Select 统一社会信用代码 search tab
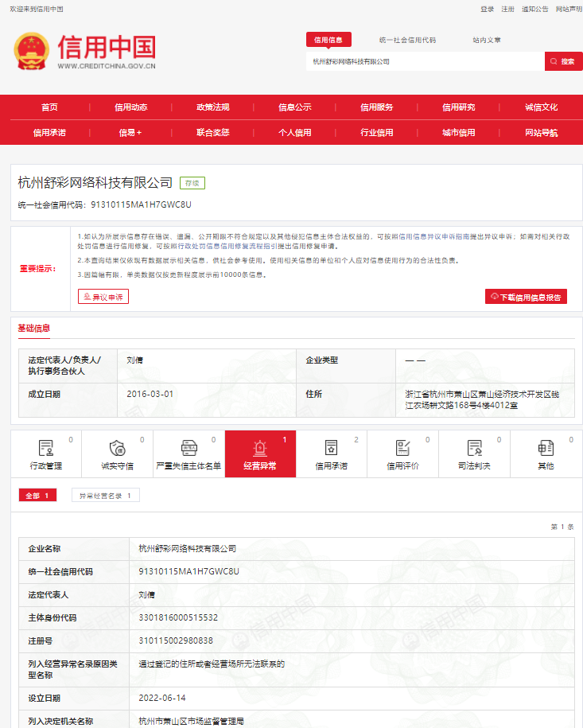Viewport: 583px width, 728px height. 407,40
